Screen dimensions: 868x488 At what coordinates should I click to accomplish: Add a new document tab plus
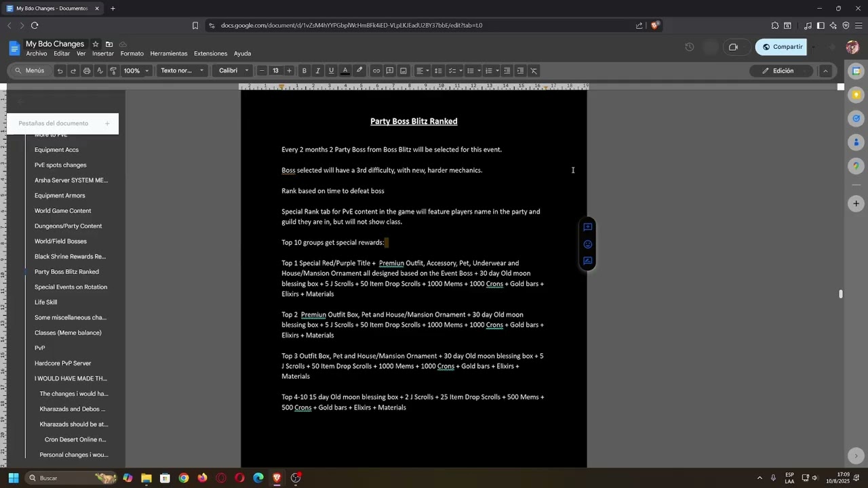click(x=107, y=123)
